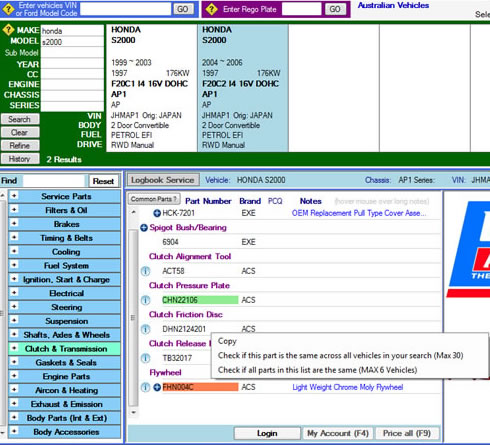Expand Ignition, Start & Charge category
Viewport: 490px width, 445px height.
[x=14, y=279]
